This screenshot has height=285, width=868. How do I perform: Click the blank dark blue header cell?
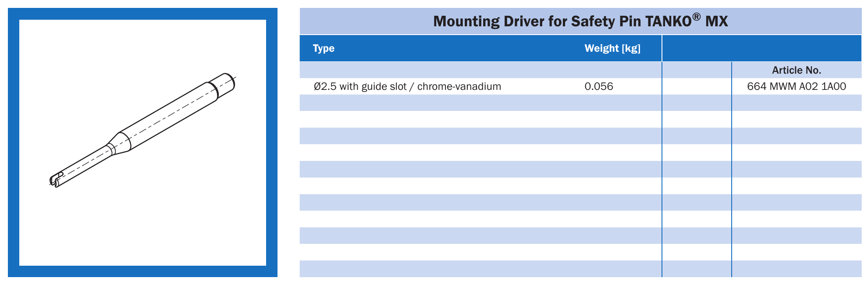[x=762, y=48]
